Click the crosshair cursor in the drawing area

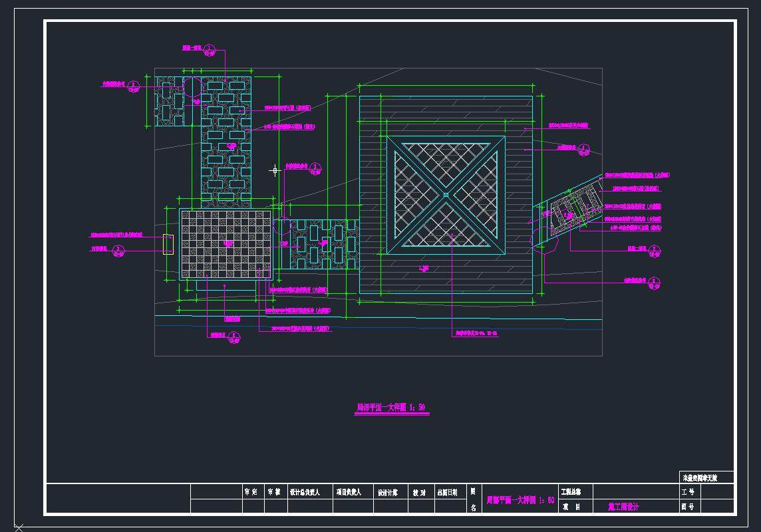coord(275,170)
